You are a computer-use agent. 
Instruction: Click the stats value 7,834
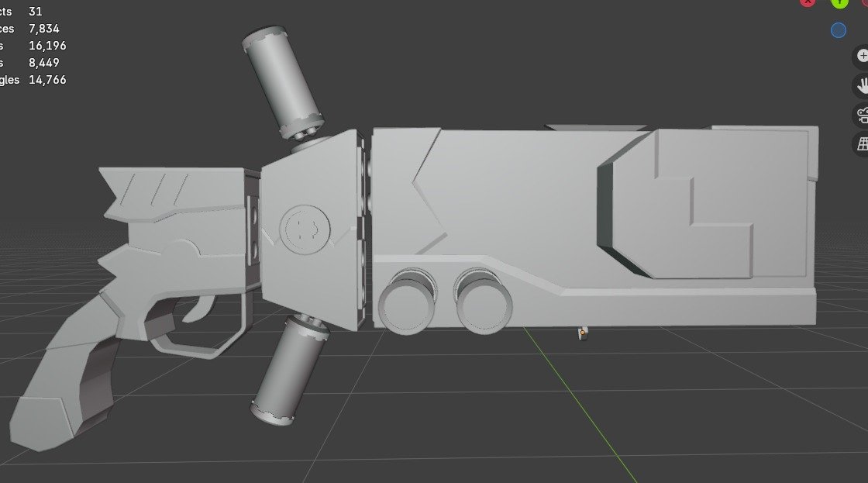(43, 28)
